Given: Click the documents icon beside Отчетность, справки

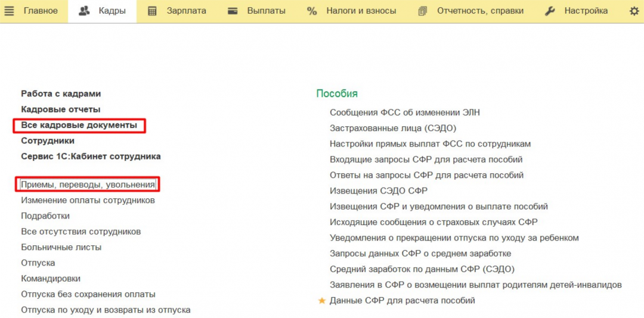Looking at the screenshot, I should click(x=423, y=11).
